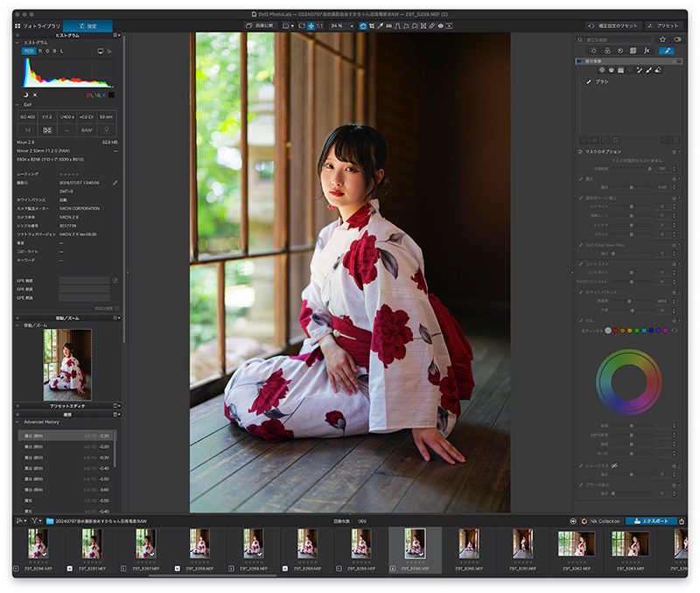Click the HSL color wheel
This screenshot has height=593, width=700.
(629, 382)
